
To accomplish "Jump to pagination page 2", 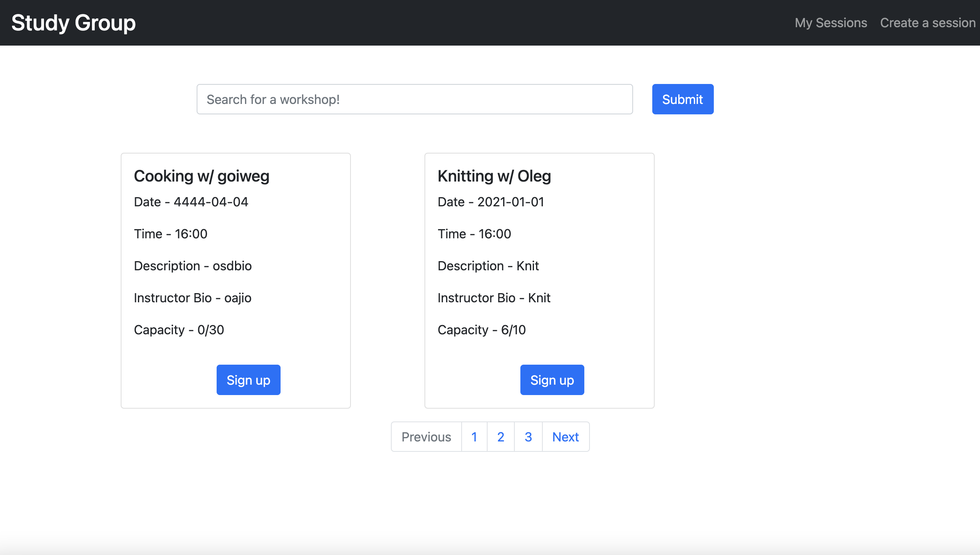I will point(500,437).
